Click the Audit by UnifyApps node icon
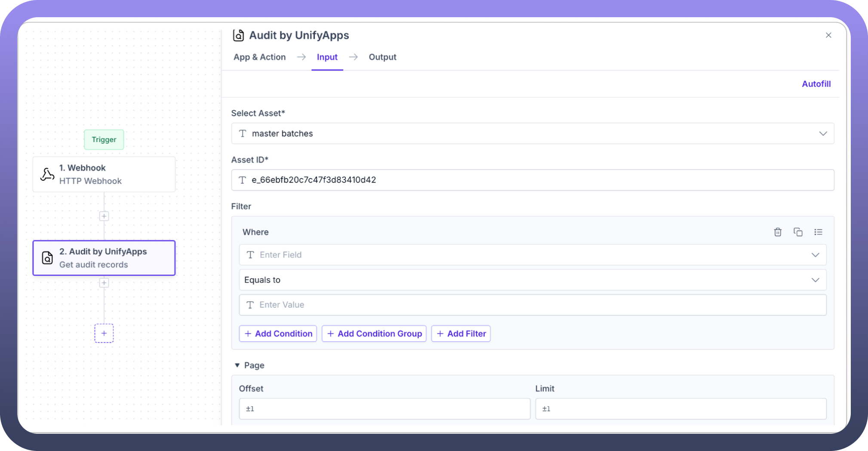 [47, 258]
